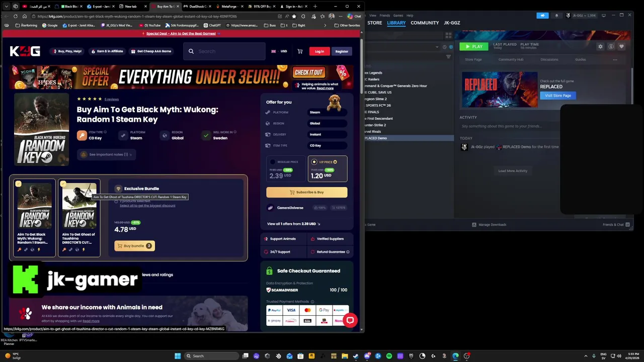The image size is (644, 362).
Task: Click the ready-to-play icon in Steam library
Action: coord(451,47)
